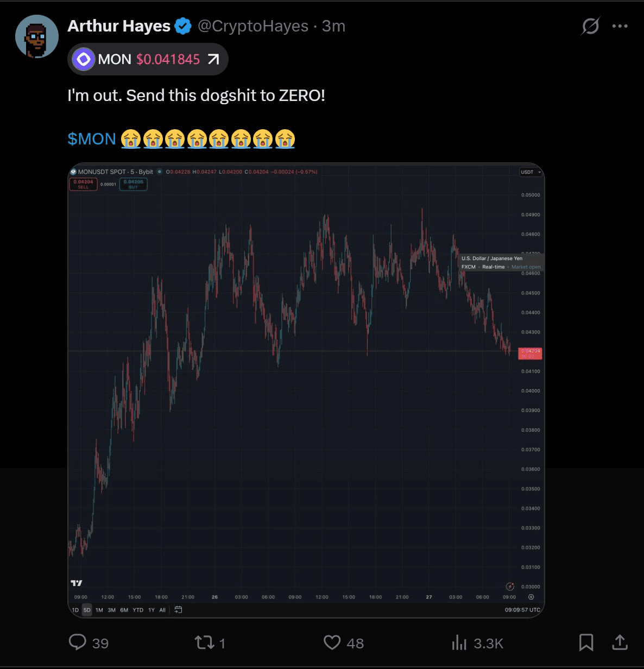Screen dimensions: 644x669
Task: Select the 1D time range tab
Action: pos(75,610)
